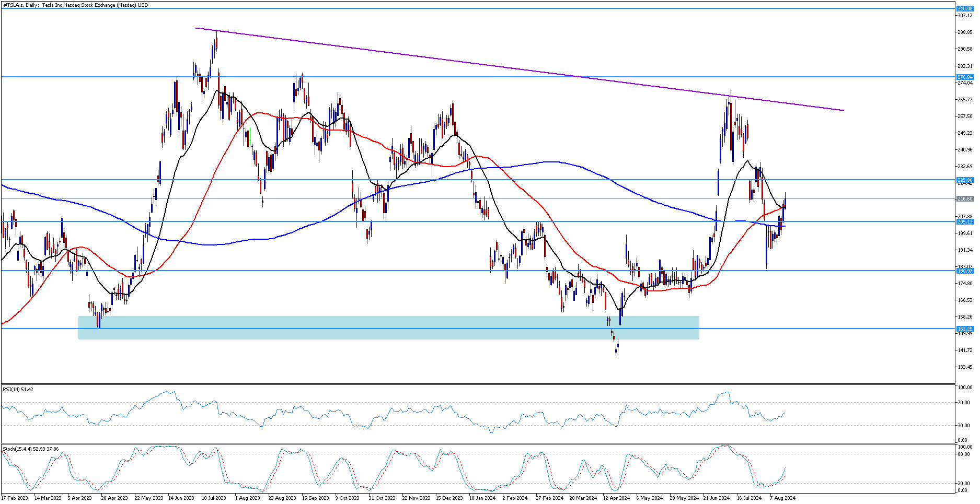Viewport: 980px width, 504px height.
Task: Select the 10 Jul 2023 date label
Action: pos(214,498)
